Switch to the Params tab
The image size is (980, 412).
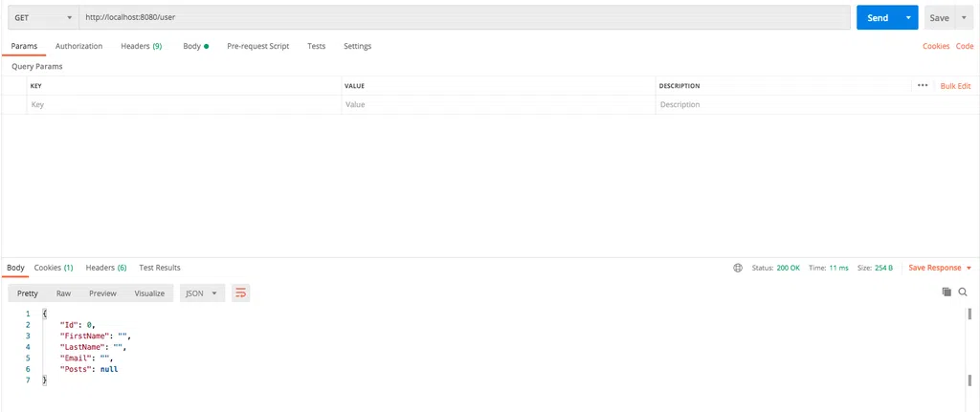[x=24, y=46]
